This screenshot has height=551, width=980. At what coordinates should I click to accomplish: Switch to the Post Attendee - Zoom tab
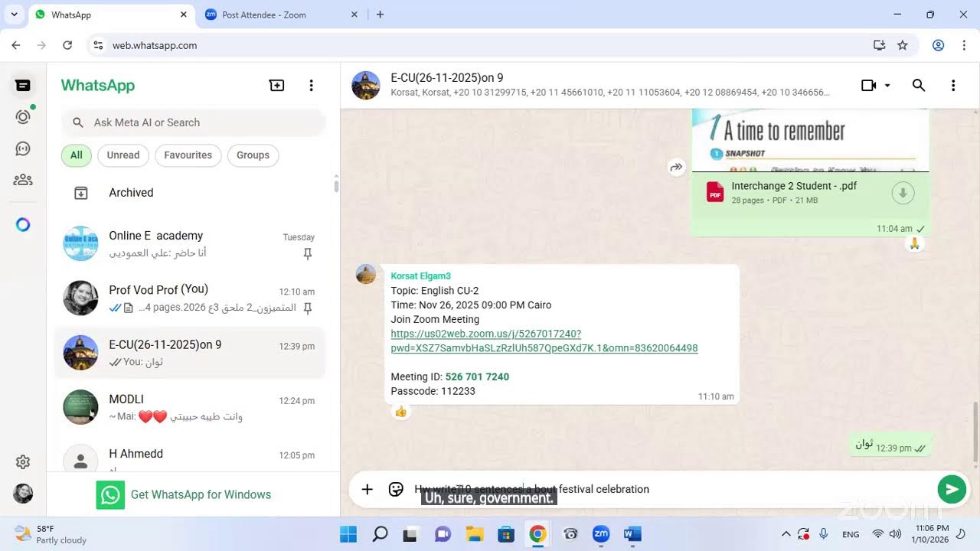(281, 15)
